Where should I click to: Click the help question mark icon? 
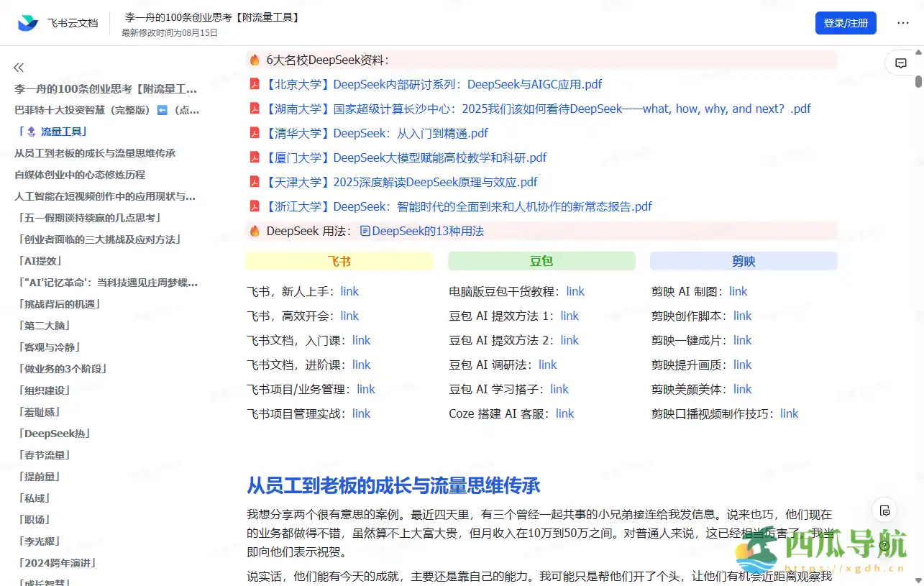(884, 546)
